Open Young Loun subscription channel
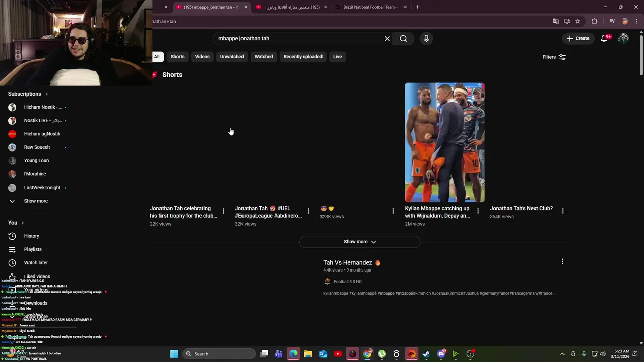This screenshot has width=644, height=362. point(36,160)
